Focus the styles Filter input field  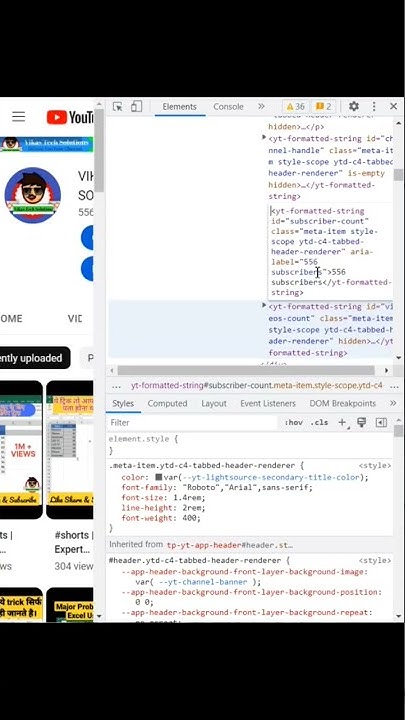(193, 422)
